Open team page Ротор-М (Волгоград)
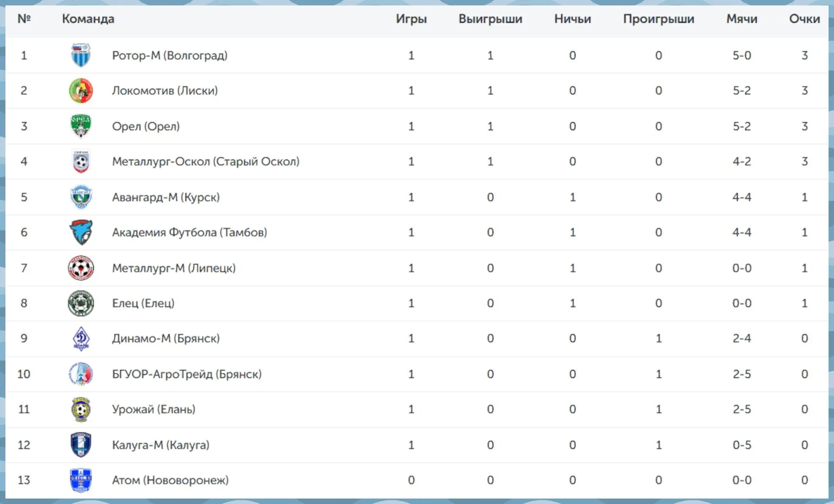 click(170, 55)
